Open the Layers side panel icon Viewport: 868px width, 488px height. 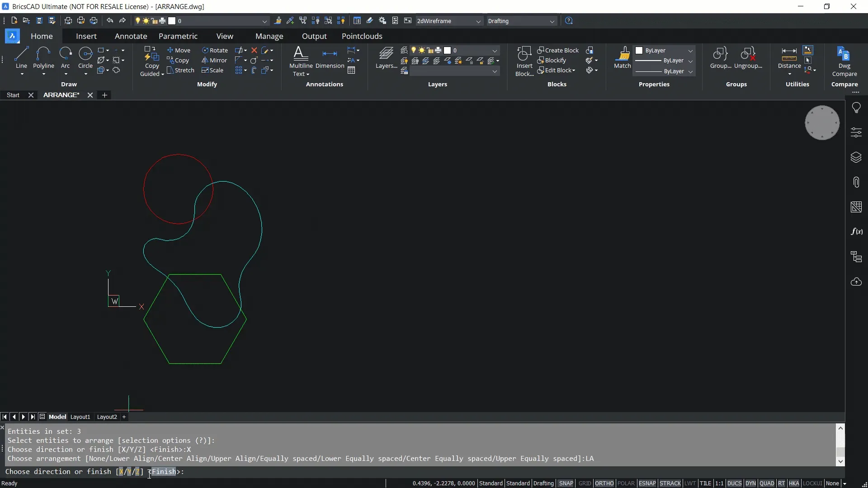pos(856,157)
